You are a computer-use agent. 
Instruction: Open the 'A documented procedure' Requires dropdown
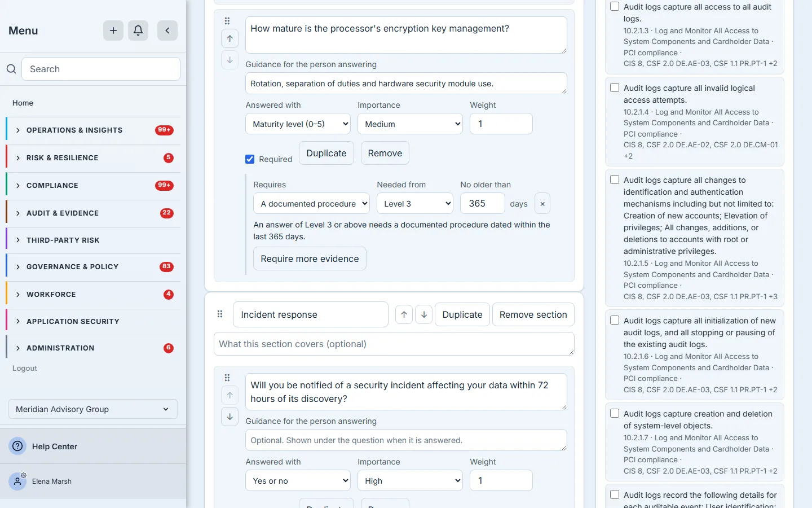[x=311, y=204]
